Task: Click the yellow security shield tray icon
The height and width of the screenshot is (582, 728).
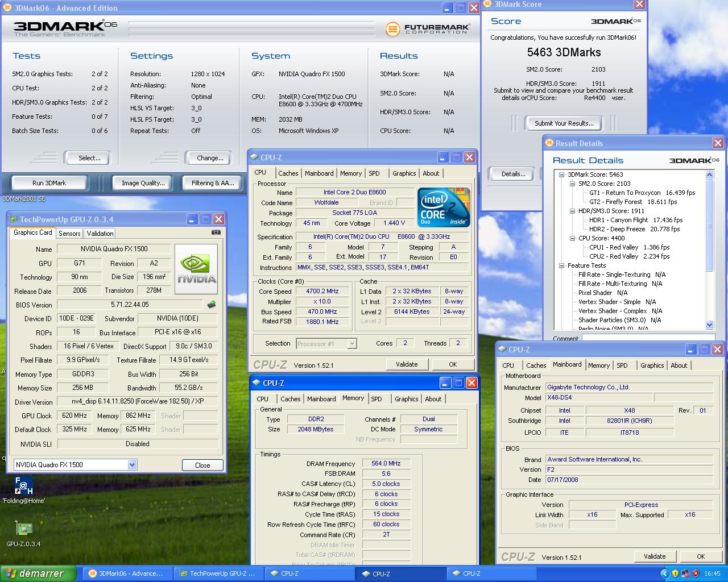Action: [675, 574]
